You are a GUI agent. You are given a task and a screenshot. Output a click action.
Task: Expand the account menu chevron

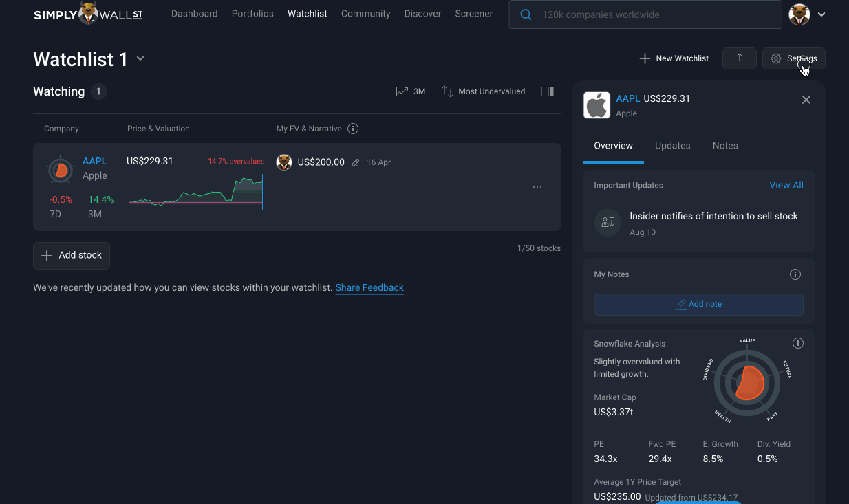[x=821, y=14]
